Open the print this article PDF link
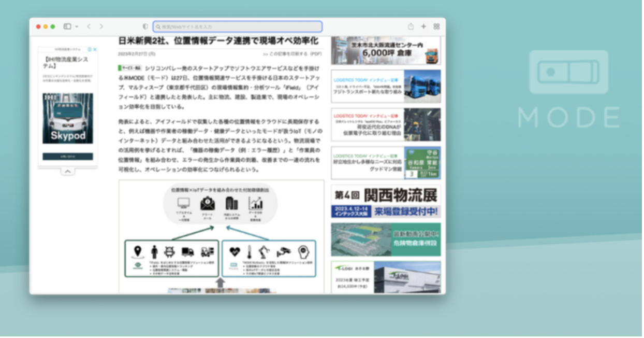The image size is (644, 338). coord(292,53)
